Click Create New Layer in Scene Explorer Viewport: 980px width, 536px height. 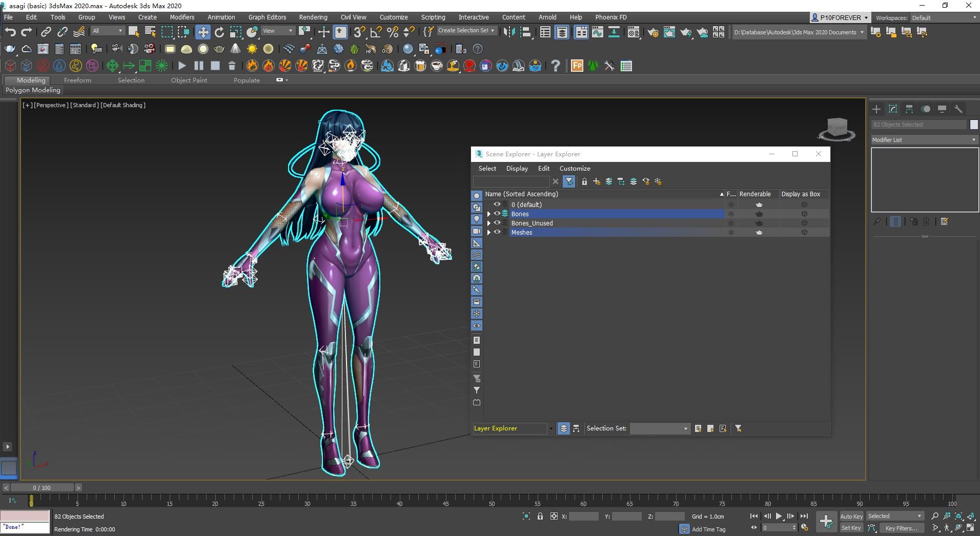[x=597, y=181]
